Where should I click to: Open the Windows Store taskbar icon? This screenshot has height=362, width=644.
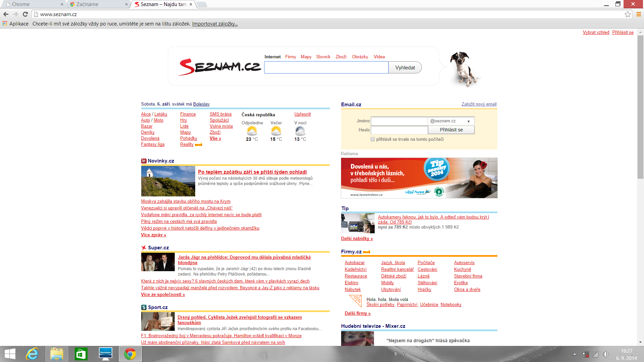pos(81,354)
